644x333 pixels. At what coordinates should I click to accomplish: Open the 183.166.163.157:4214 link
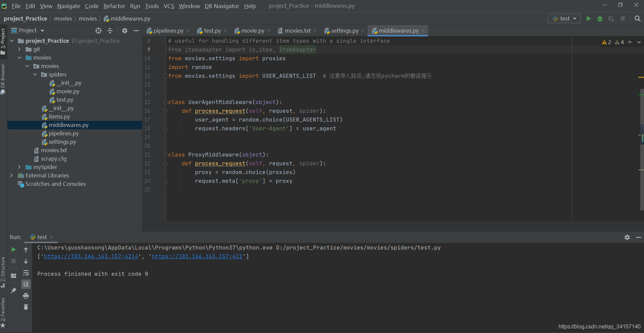pos(91,256)
